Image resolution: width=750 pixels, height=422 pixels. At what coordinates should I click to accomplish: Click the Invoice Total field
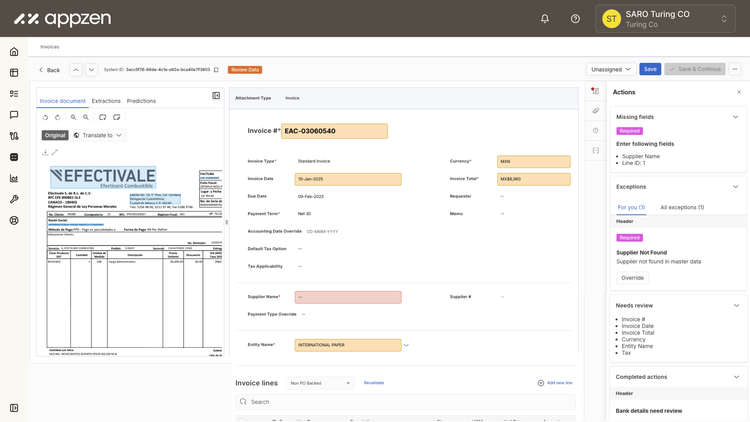point(533,179)
